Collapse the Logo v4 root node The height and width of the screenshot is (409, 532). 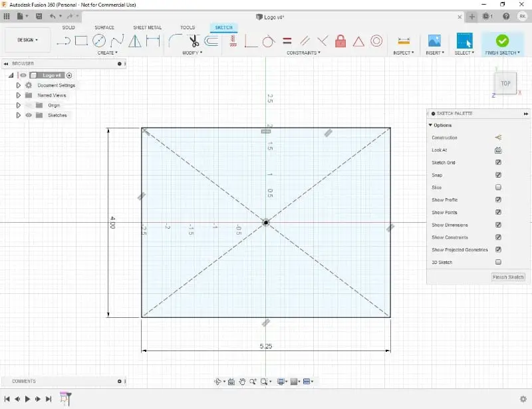tap(11, 75)
